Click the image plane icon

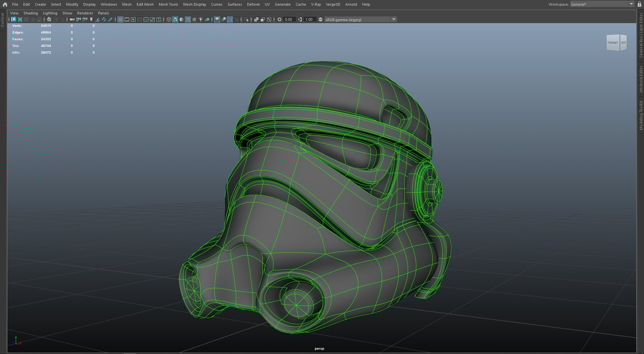tap(97, 20)
